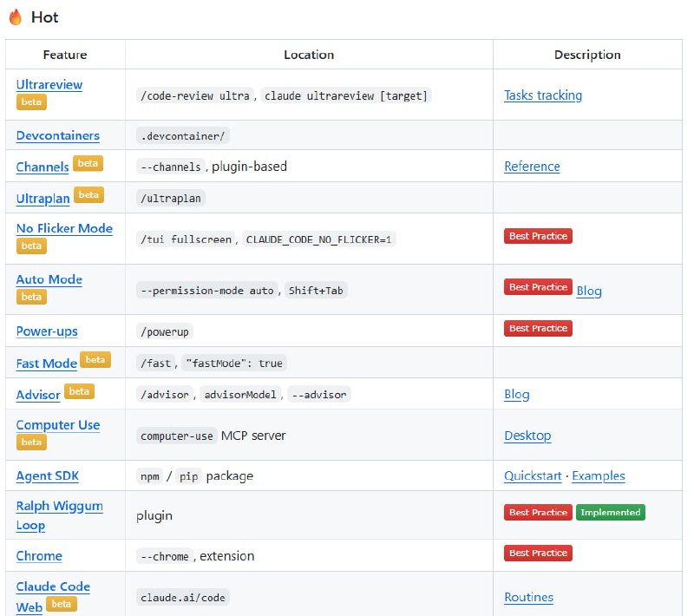This screenshot has height=616, width=694.
Task: Open the Routines link
Action: pos(528,597)
